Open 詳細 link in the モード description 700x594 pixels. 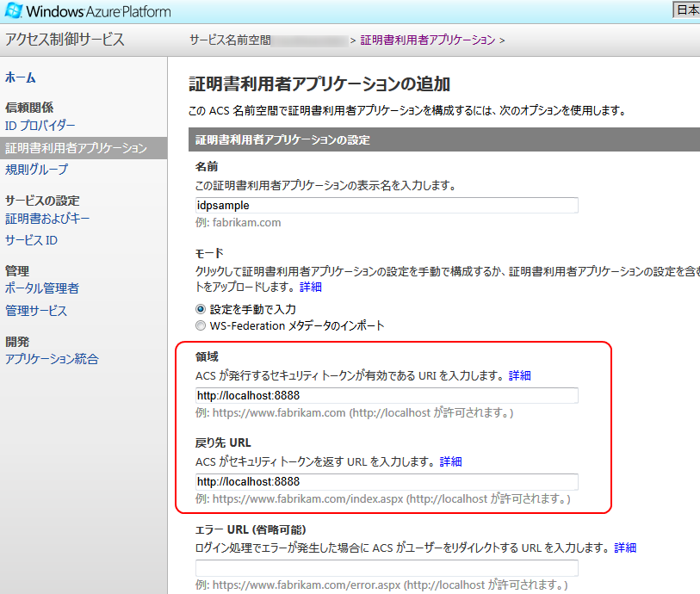point(310,287)
